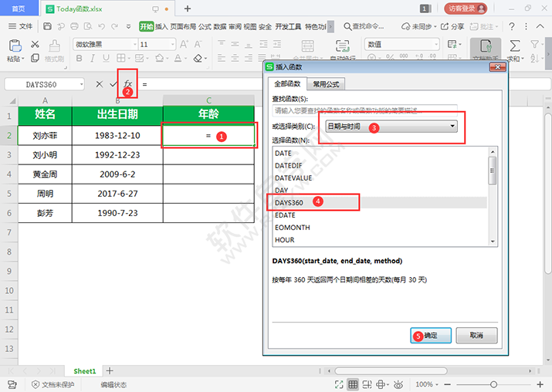Click the eraser clear icon
Image resolution: width=552 pixels, height=392 pixels.
(198, 59)
